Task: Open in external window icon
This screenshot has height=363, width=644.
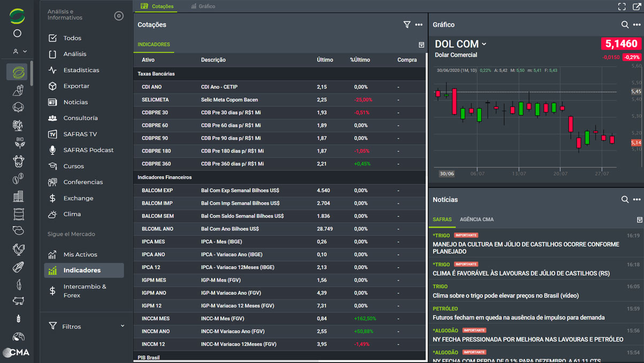Action: tap(637, 6)
